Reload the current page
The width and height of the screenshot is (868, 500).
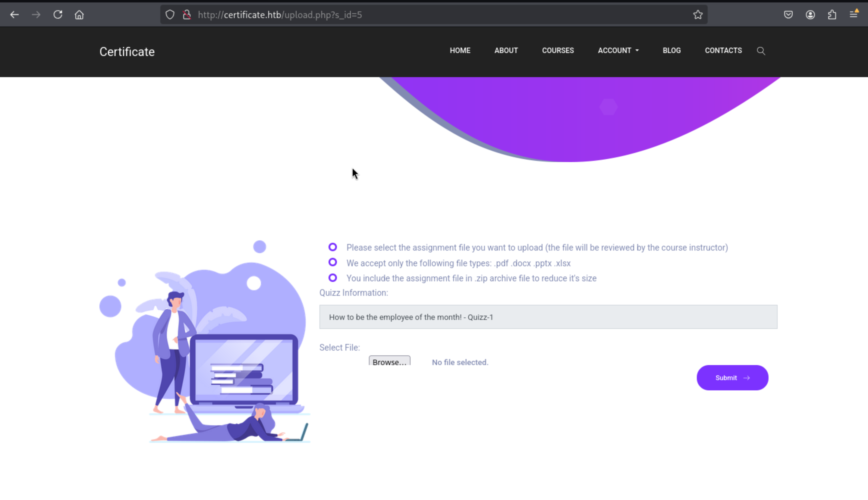click(58, 15)
